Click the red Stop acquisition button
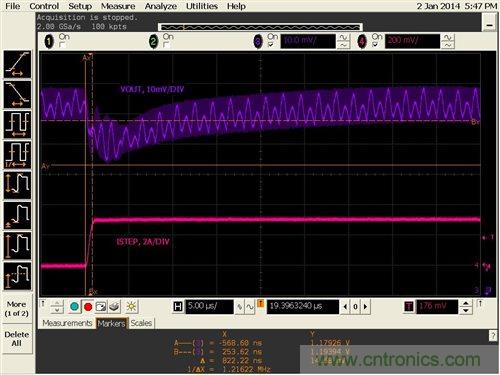 pyautogui.click(x=88, y=307)
